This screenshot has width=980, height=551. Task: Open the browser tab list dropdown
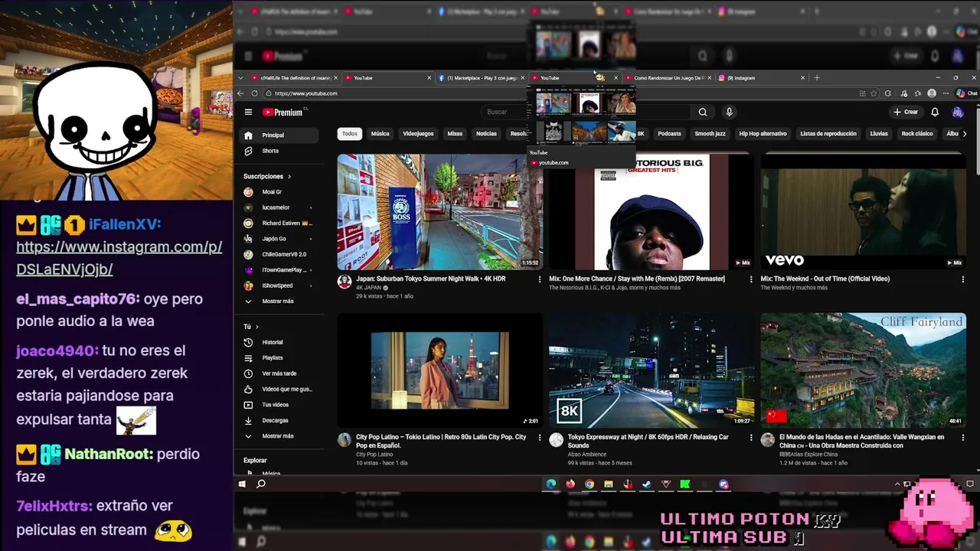(240, 78)
